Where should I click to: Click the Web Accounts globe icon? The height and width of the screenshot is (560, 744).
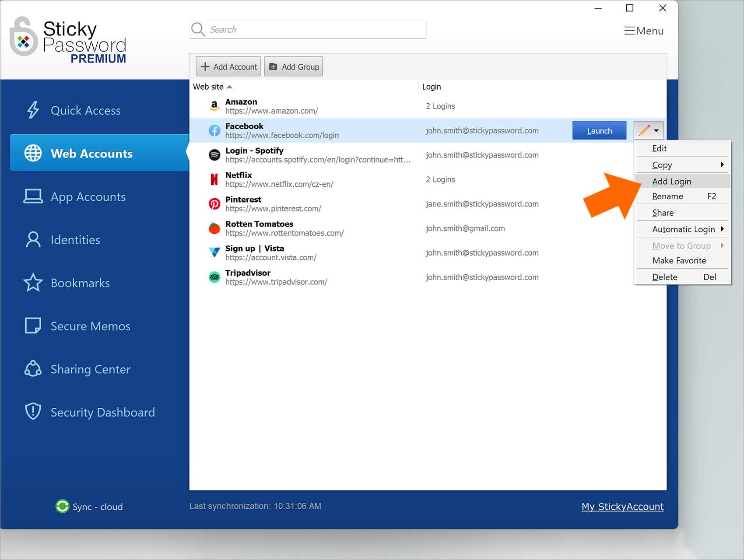coord(33,153)
